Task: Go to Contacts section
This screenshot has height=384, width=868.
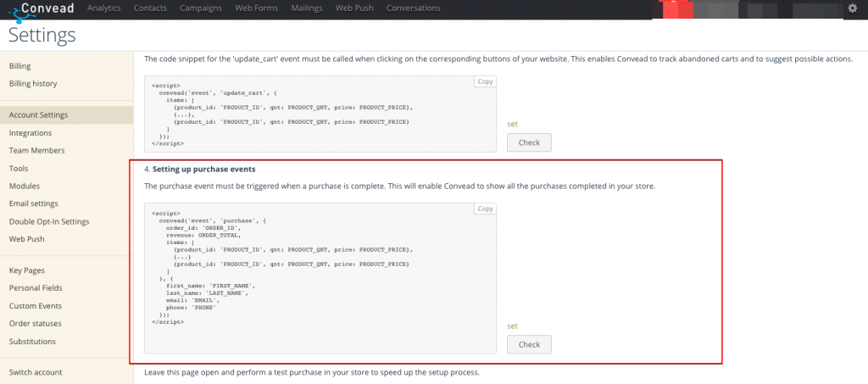Action: [150, 8]
